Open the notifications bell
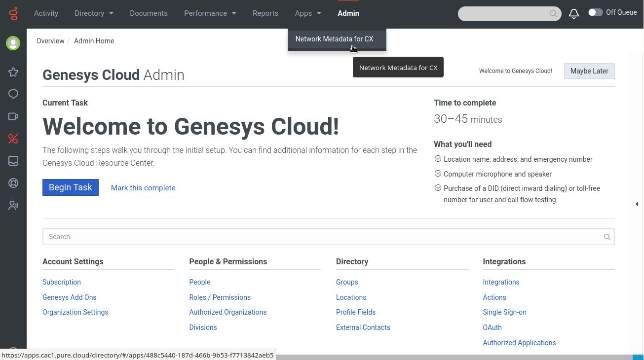The width and height of the screenshot is (644, 360). (573, 14)
